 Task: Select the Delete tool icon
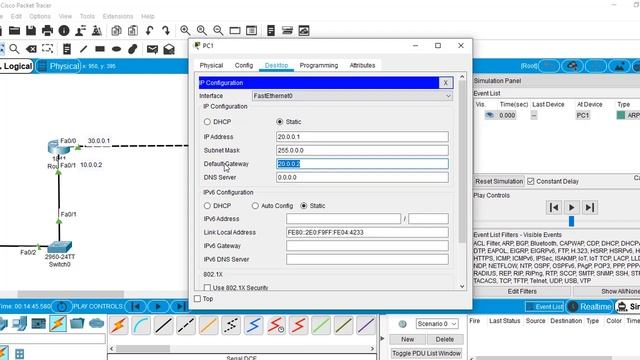pyautogui.click(x=31, y=49)
